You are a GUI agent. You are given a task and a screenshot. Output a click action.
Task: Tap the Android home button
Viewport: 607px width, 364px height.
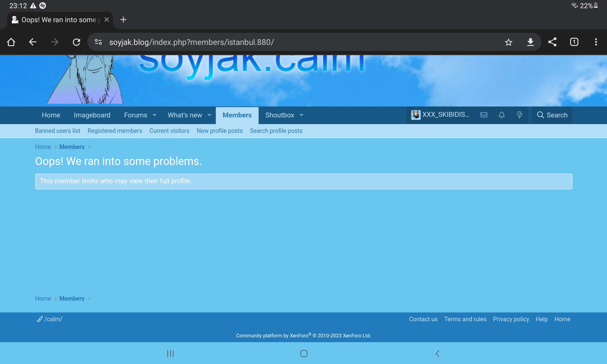coord(304,353)
